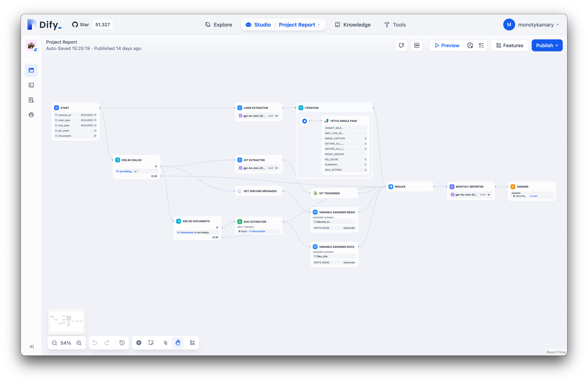
Task: Open the Explore tab
Action: point(219,25)
